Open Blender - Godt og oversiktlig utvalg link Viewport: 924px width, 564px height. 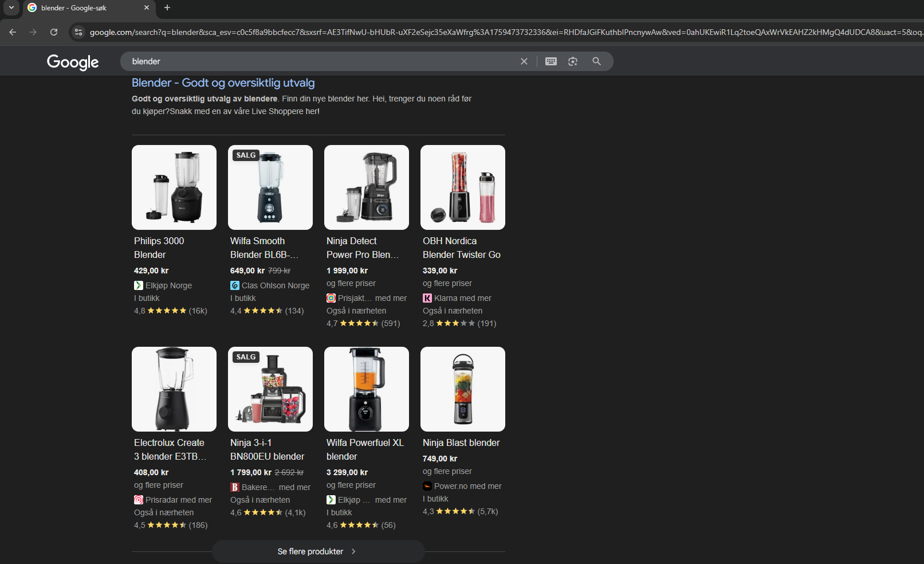223,83
